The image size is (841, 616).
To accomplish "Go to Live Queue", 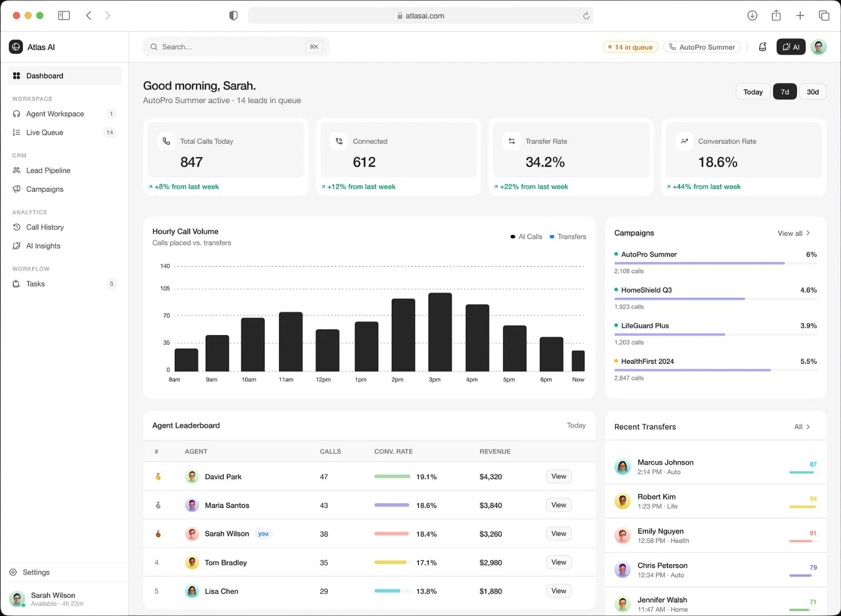I will (65, 132).
